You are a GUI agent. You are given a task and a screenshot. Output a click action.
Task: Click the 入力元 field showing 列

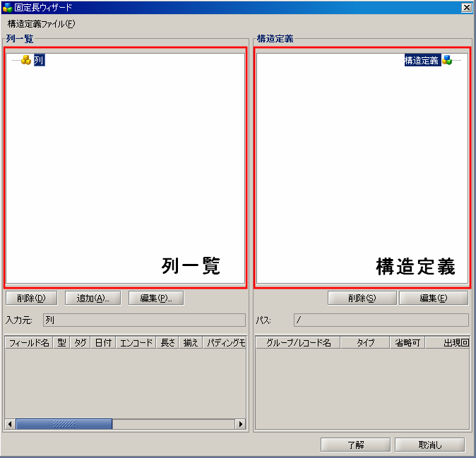(x=144, y=320)
